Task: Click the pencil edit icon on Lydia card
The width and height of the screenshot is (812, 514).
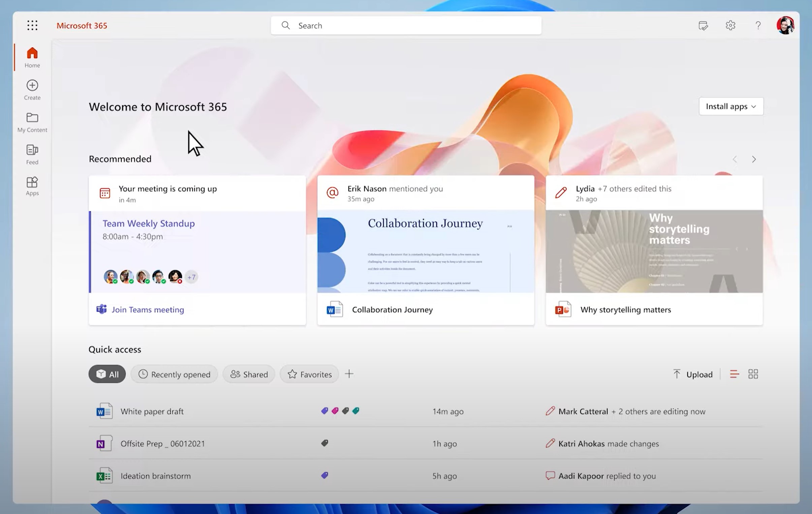Action: [x=561, y=192]
